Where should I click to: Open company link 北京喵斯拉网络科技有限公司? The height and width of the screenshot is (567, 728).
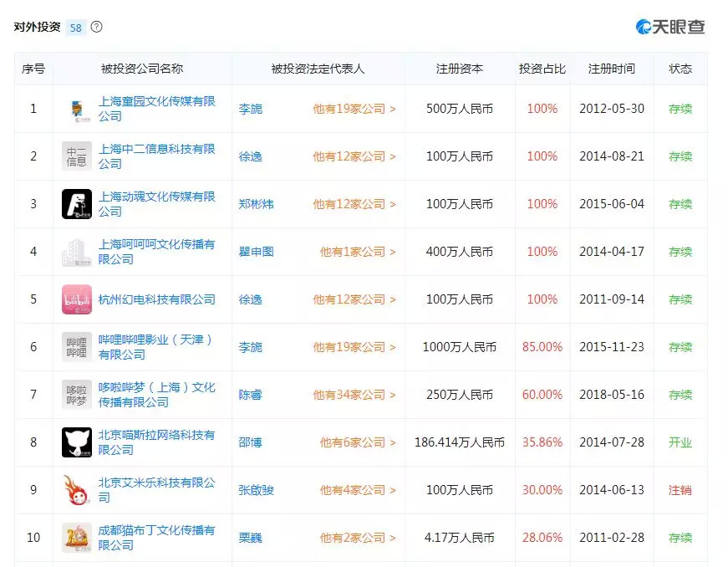[x=156, y=442]
